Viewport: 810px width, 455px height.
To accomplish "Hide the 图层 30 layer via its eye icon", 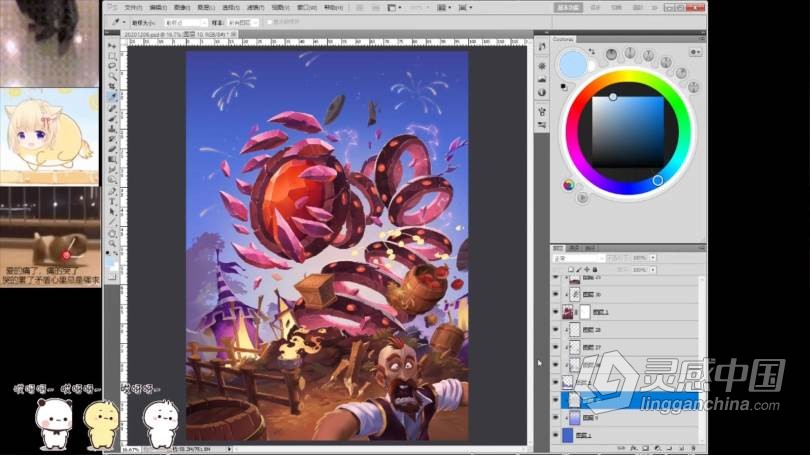I will 556,294.
